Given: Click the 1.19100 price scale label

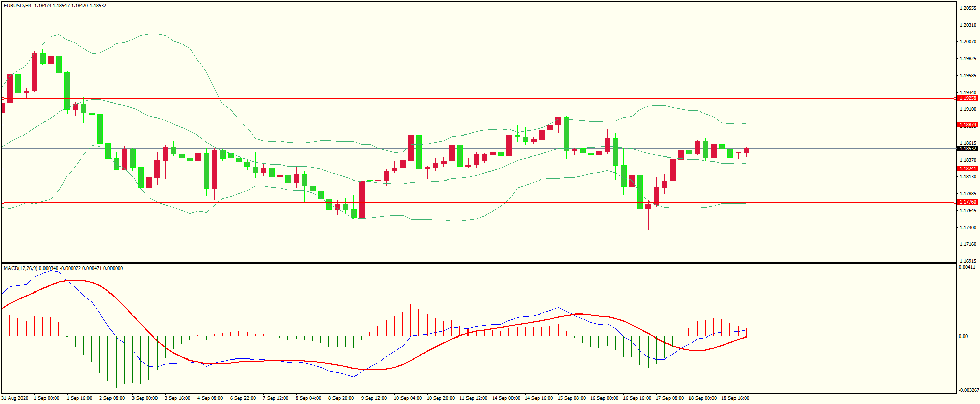Looking at the screenshot, I should point(968,109).
